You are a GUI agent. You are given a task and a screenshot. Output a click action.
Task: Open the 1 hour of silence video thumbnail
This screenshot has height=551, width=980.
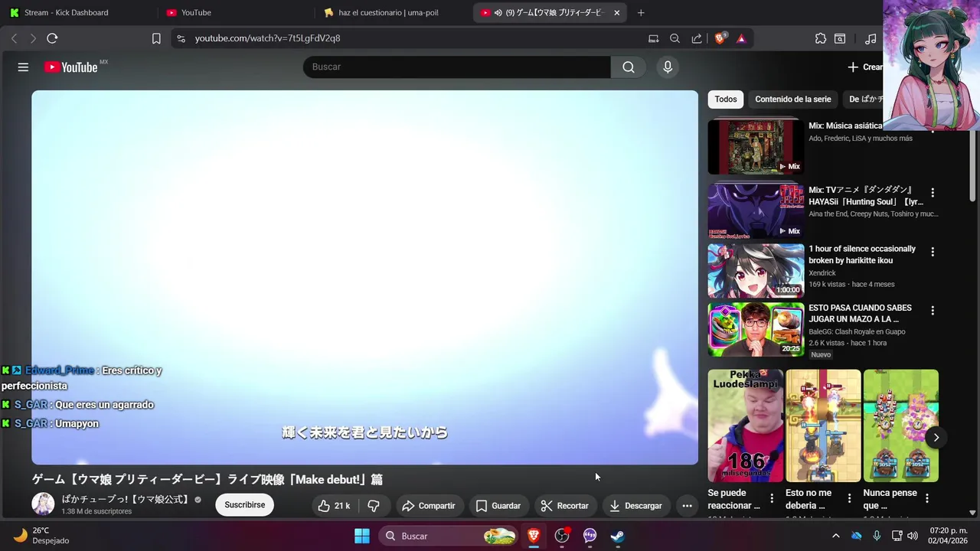click(x=756, y=270)
